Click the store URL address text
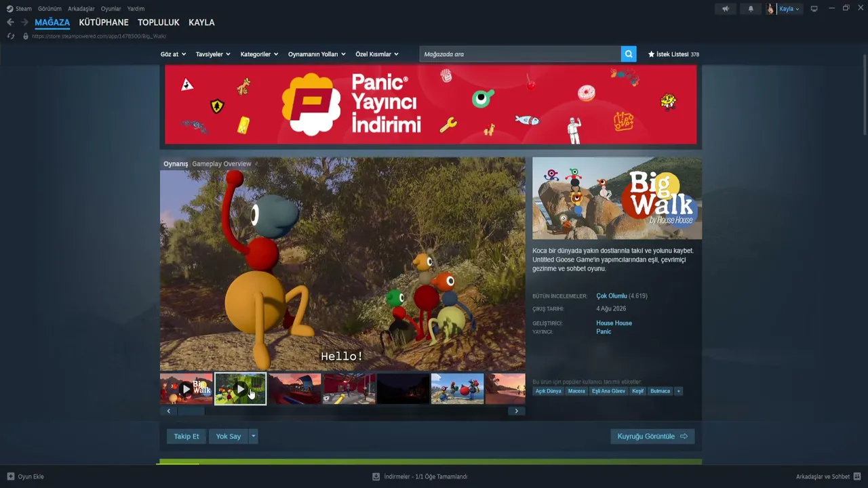868x488 pixels. (x=99, y=36)
